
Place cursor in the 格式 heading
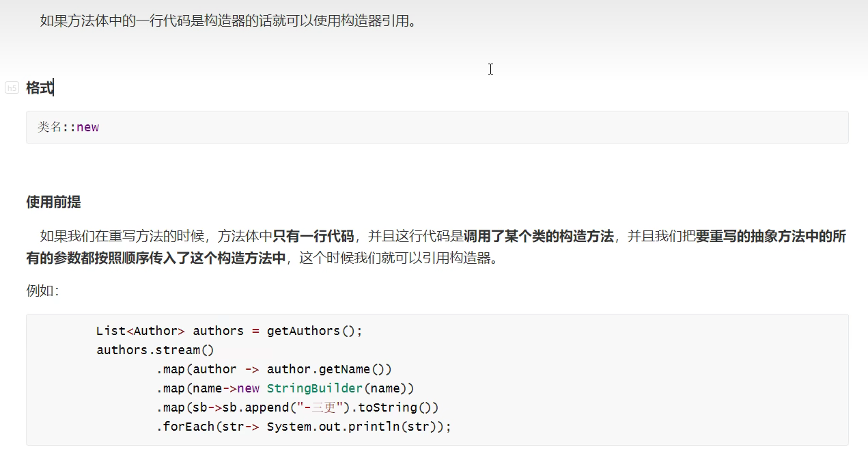[39, 88]
